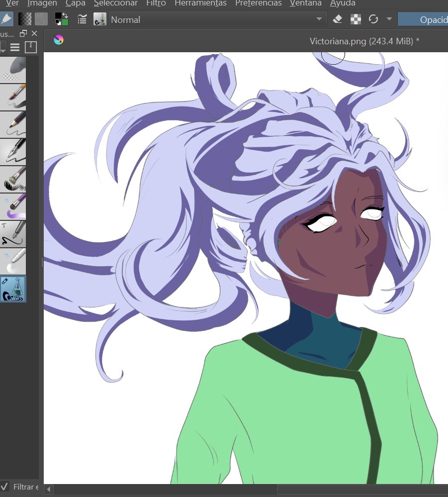Viewport: 448px width, 497px height.
Task: Click the Krita logo icon above canvas
Action: [59, 40]
